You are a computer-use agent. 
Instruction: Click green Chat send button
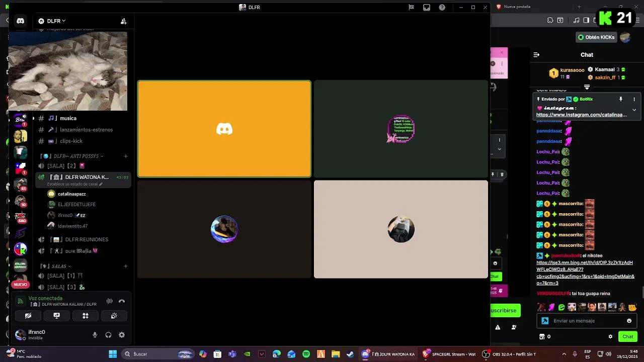tap(628, 336)
